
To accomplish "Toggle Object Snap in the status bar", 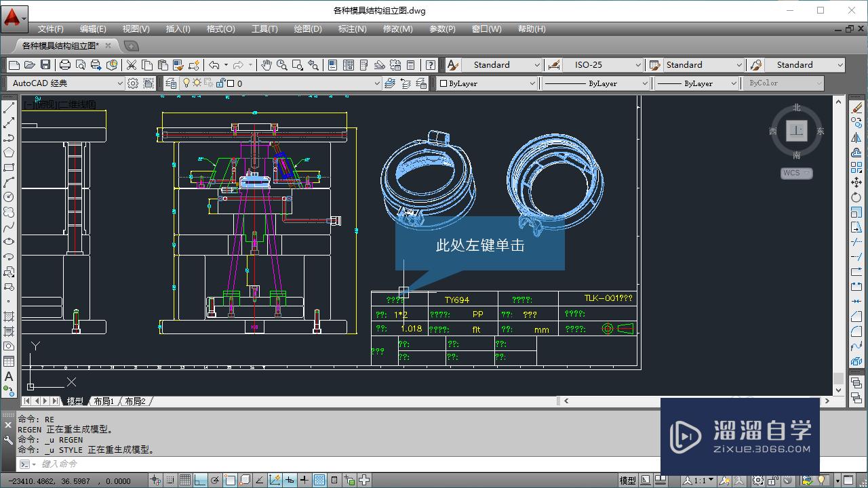I will pyautogui.click(x=229, y=481).
